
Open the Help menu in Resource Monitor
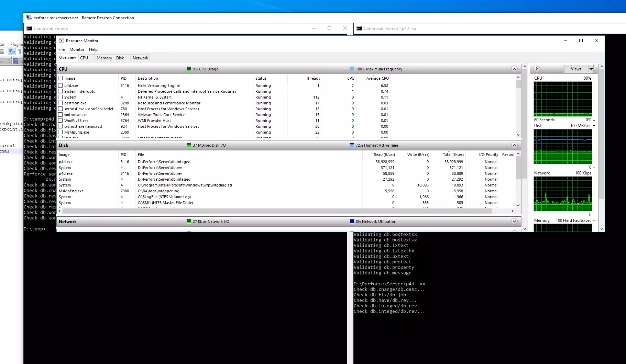click(x=93, y=49)
